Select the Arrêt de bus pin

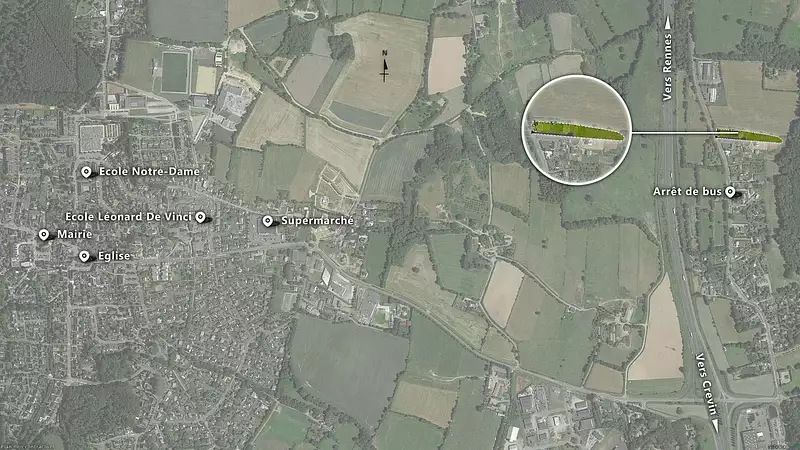[x=730, y=192]
